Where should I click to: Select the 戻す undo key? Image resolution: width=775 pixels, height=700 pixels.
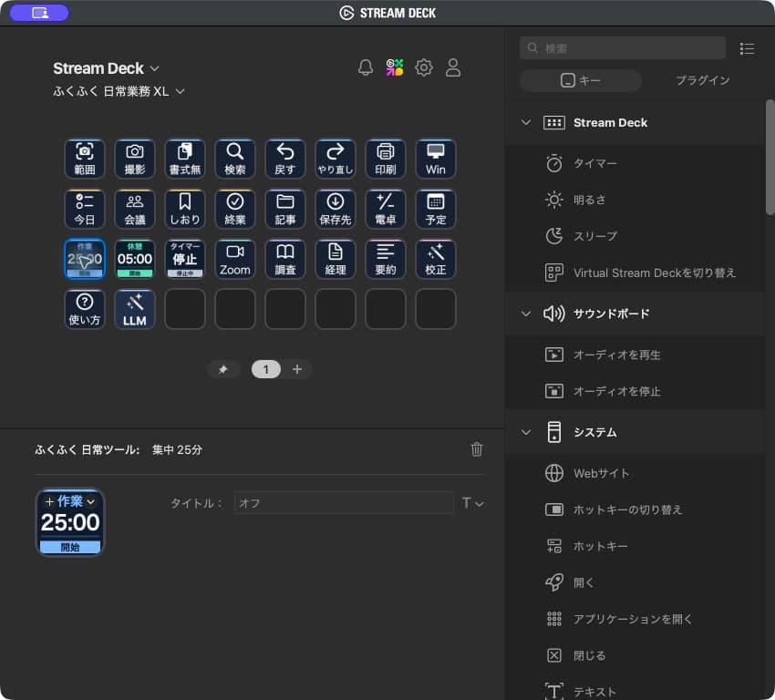pyautogui.click(x=285, y=159)
